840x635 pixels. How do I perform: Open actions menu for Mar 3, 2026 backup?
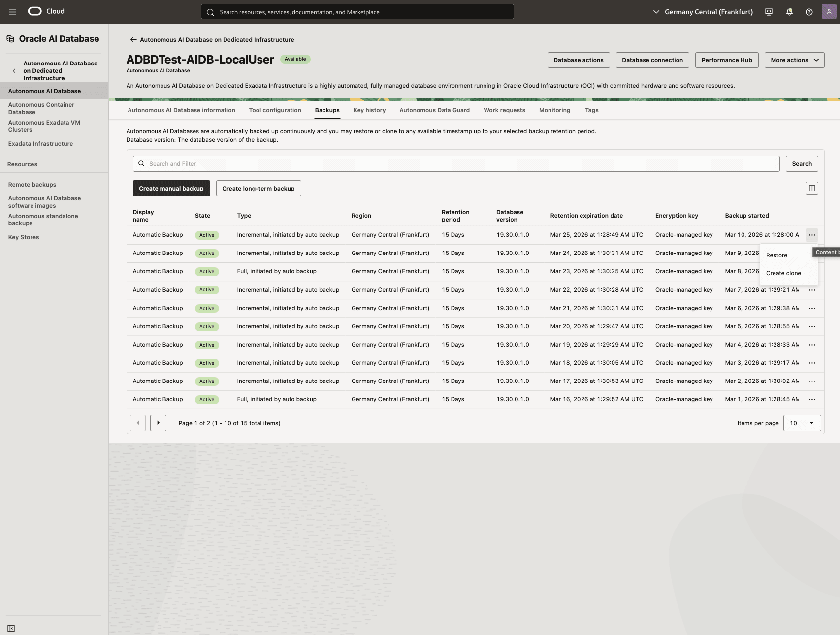click(812, 363)
